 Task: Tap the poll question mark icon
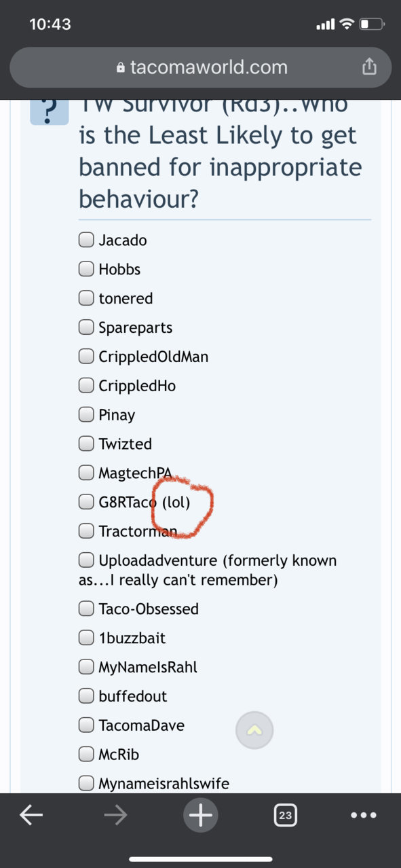[50, 110]
